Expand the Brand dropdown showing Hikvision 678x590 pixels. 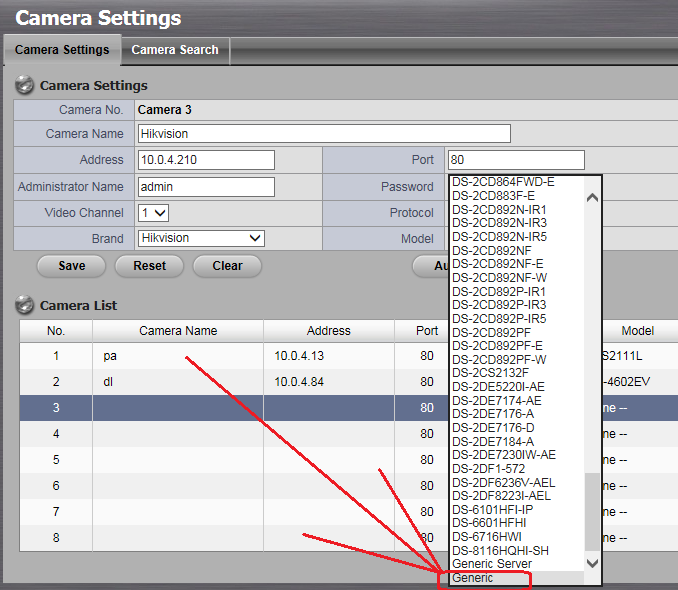click(200, 238)
